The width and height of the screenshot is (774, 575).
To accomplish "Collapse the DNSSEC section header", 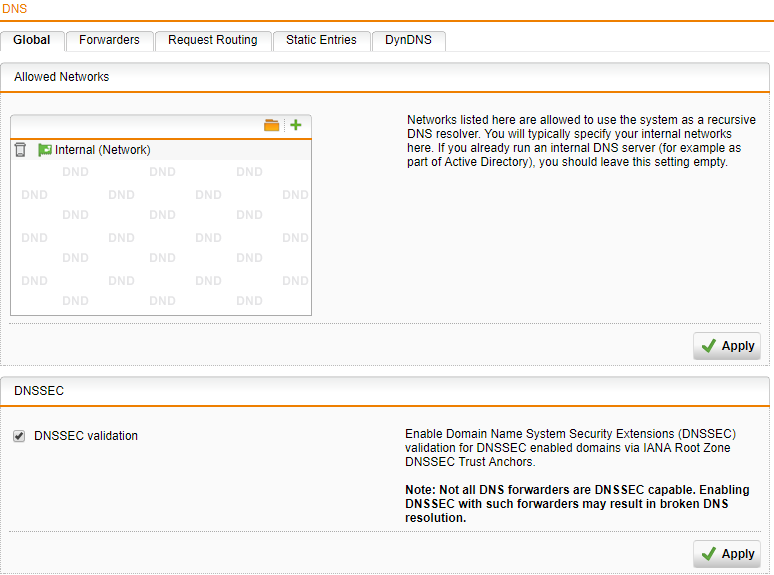I will tap(39, 391).
